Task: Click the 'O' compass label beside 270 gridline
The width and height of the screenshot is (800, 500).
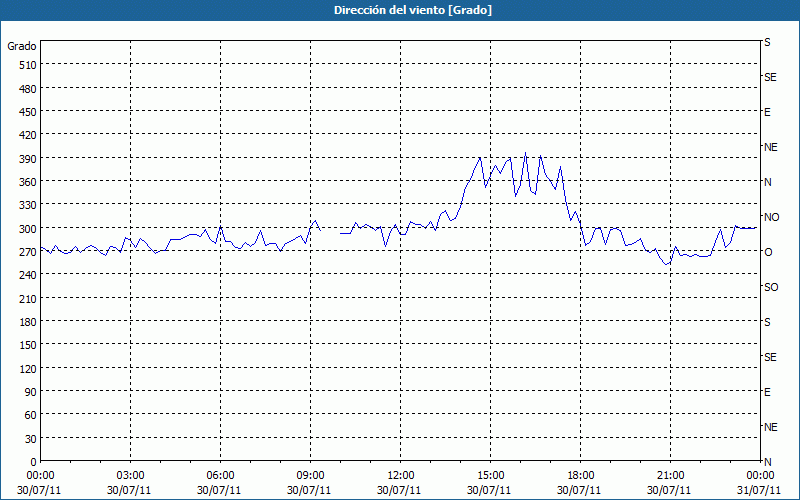Action: (x=768, y=252)
